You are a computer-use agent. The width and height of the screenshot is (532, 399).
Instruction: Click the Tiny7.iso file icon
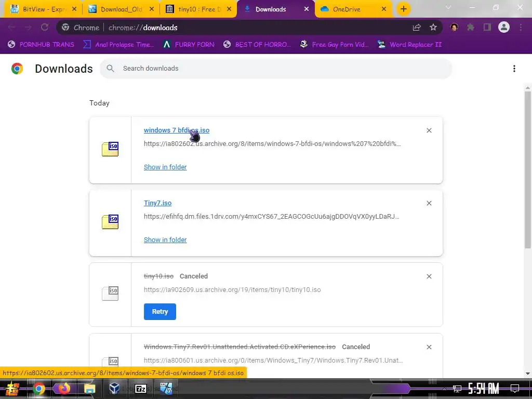click(x=110, y=222)
